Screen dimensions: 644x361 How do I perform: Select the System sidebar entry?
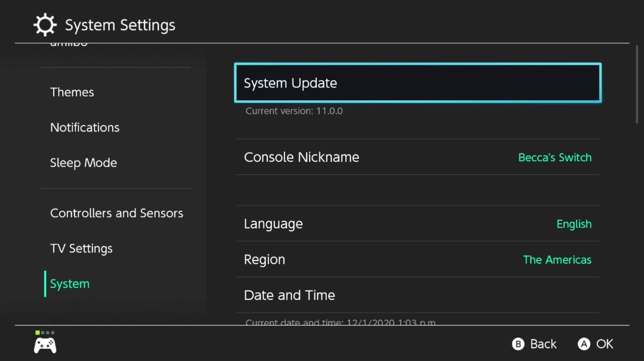tap(69, 283)
